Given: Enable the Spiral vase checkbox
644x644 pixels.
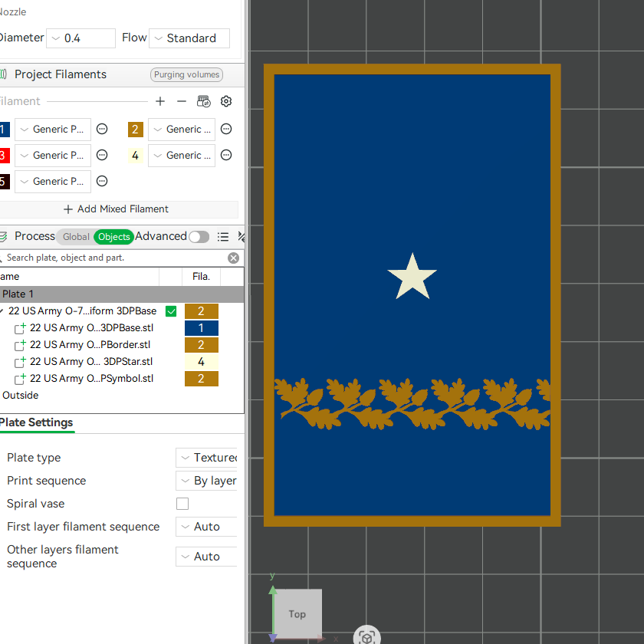Looking at the screenshot, I should coord(182,504).
